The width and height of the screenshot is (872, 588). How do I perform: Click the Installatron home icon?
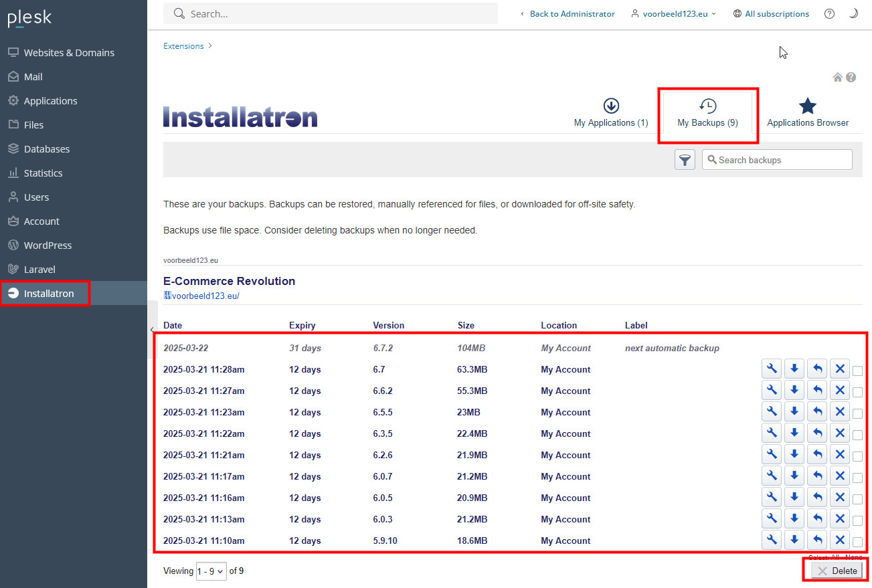tap(837, 78)
